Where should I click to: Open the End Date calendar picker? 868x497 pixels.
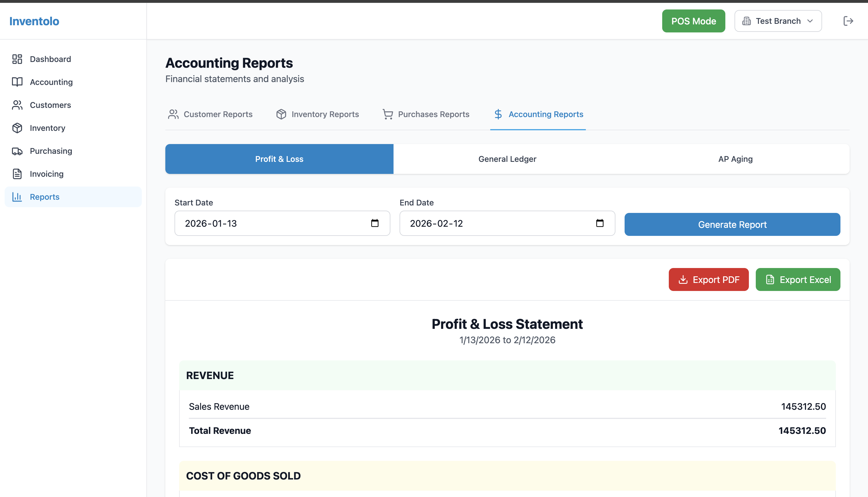click(x=600, y=223)
